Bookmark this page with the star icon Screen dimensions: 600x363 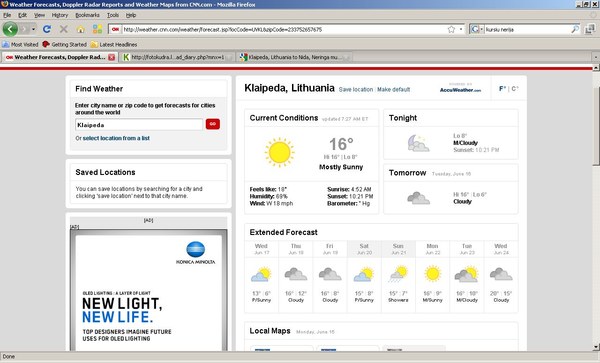pos(451,29)
